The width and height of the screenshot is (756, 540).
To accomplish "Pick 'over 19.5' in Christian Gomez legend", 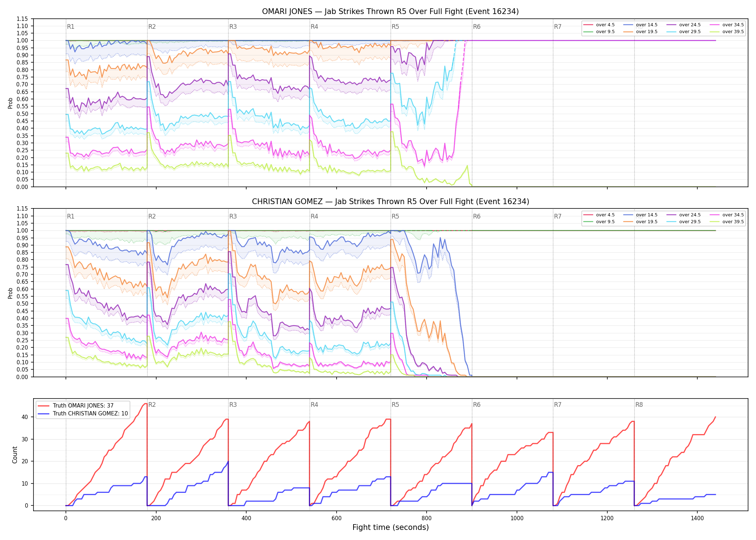I will (640, 222).
